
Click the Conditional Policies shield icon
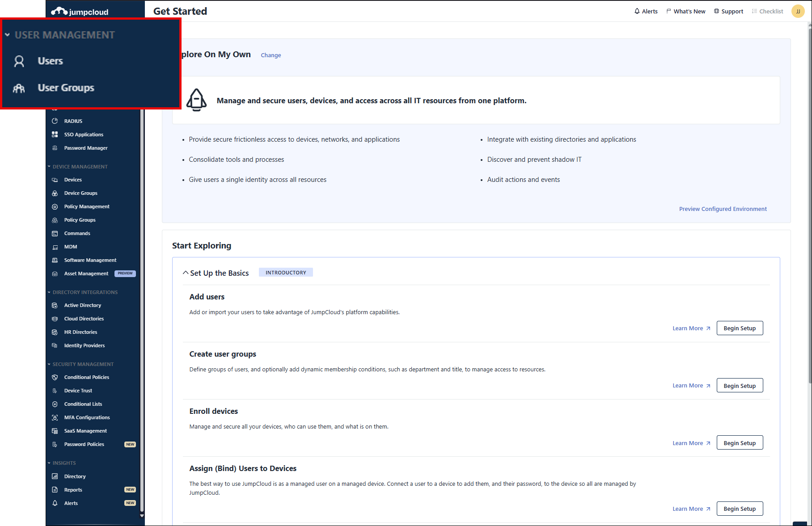55,377
